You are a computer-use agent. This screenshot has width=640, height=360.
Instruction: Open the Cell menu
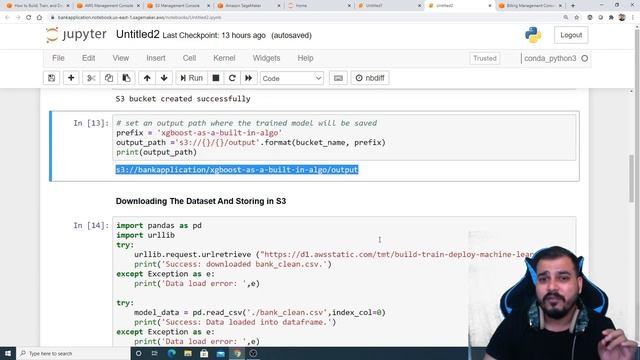189,58
